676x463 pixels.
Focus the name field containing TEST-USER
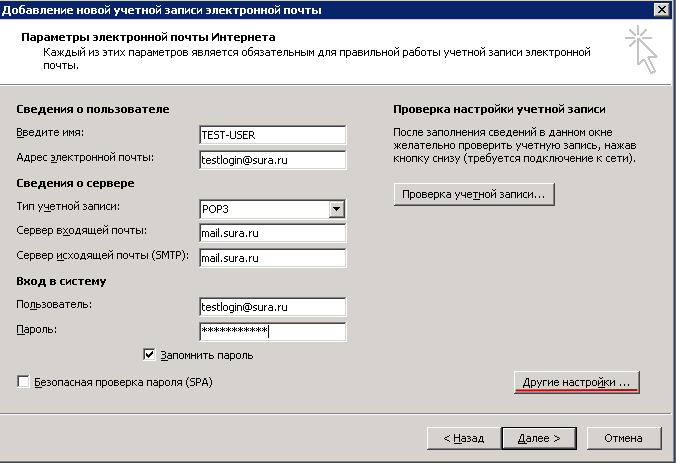coord(272,135)
